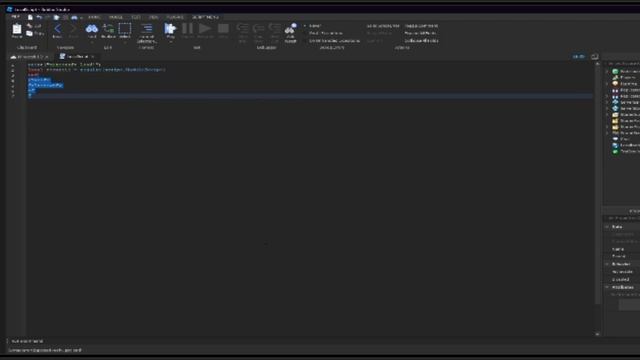Image resolution: width=640 pixels, height=360 pixels.
Task: Collapse the Attributes section in Properties
Action: pos(607,287)
